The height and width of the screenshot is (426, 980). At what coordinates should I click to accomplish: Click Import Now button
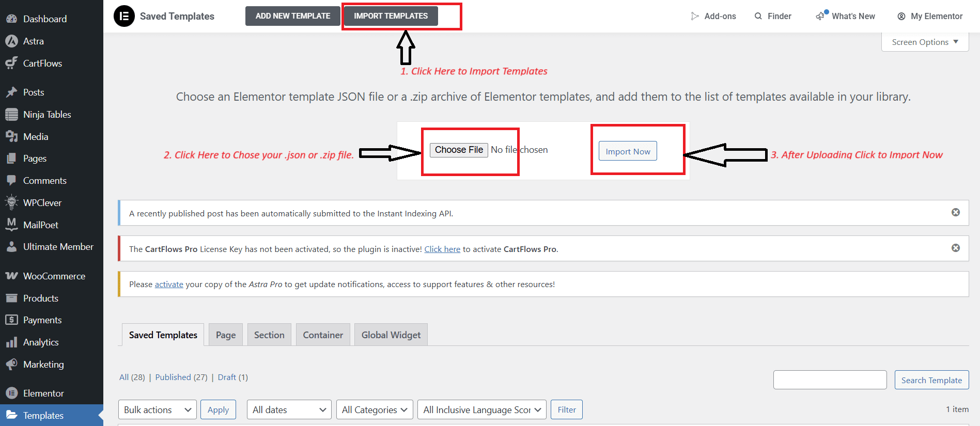tap(628, 151)
